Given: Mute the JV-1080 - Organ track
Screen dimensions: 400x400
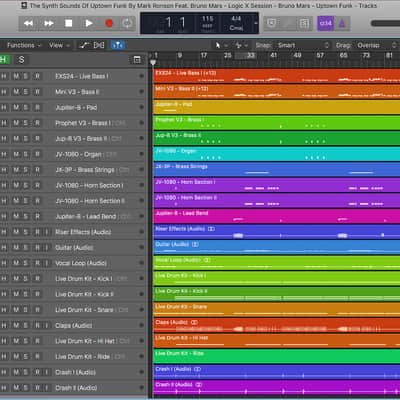Looking at the screenshot, I should click(16, 154).
